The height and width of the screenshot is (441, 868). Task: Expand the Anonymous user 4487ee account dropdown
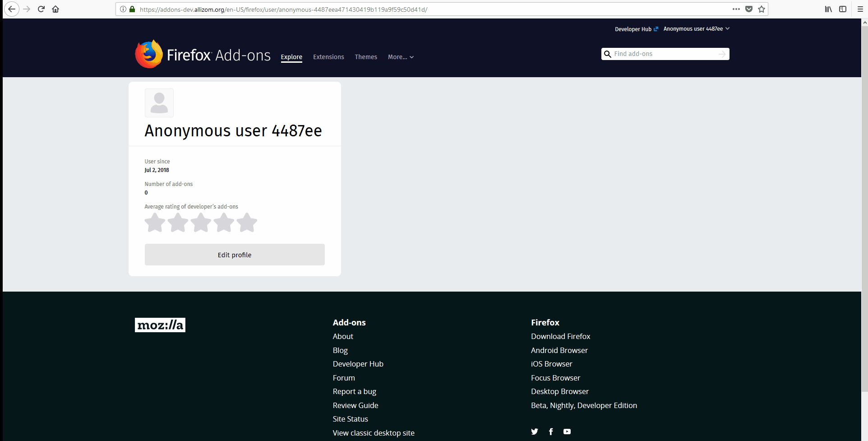tap(696, 29)
